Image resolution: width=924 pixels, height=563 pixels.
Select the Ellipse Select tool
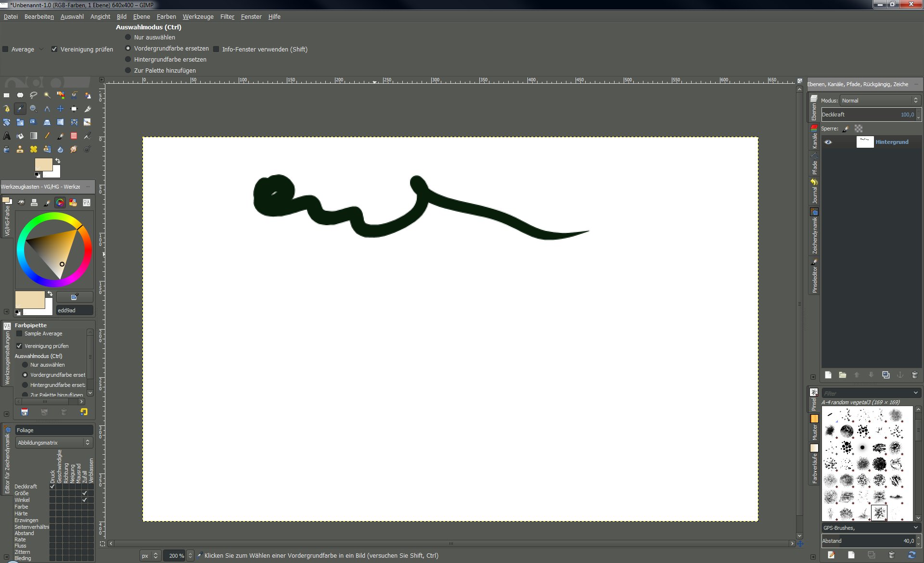point(20,95)
